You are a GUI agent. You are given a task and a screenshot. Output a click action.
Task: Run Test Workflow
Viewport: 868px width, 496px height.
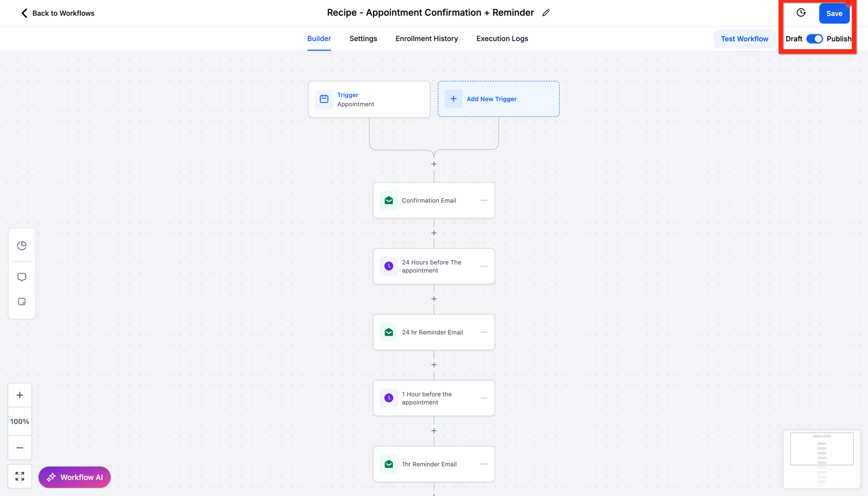[x=745, y=39]
